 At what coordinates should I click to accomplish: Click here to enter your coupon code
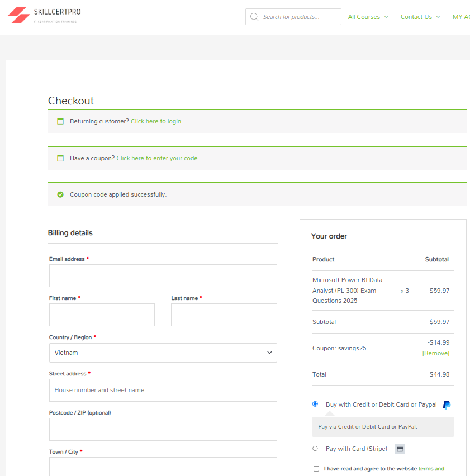pos(156,158)
